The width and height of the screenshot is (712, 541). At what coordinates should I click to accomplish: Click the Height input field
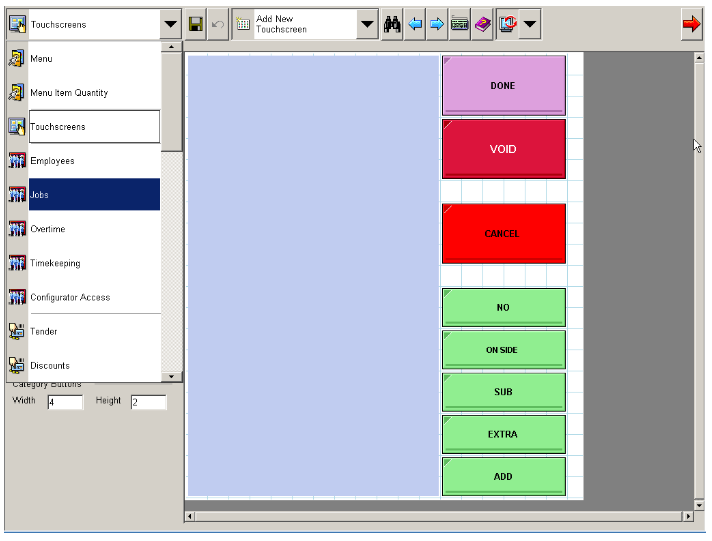148,402
